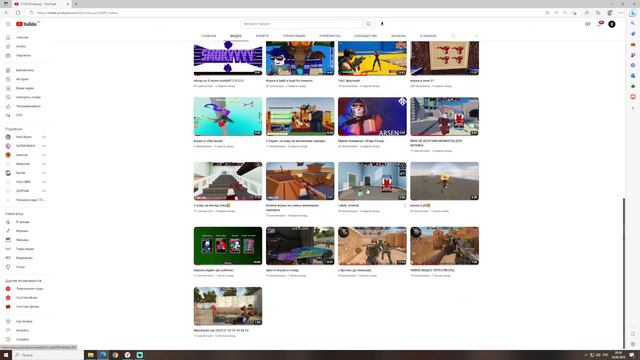
Task: Open File Explorer from the taskbar
Action: pyautogui.click(x=91, y=355)
